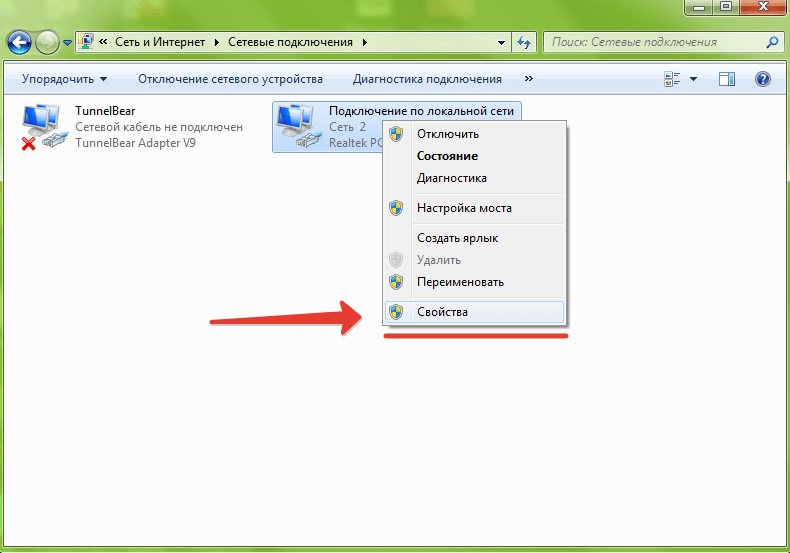Click 'Диагностика подключения' toolbar button
Image resolution: width=790 pixels, height=553 pixels.
pos(427,79)
